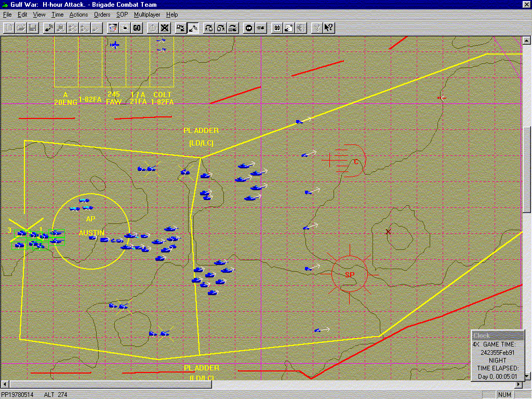
Task: Open the File menu
Action: [7, 15]
